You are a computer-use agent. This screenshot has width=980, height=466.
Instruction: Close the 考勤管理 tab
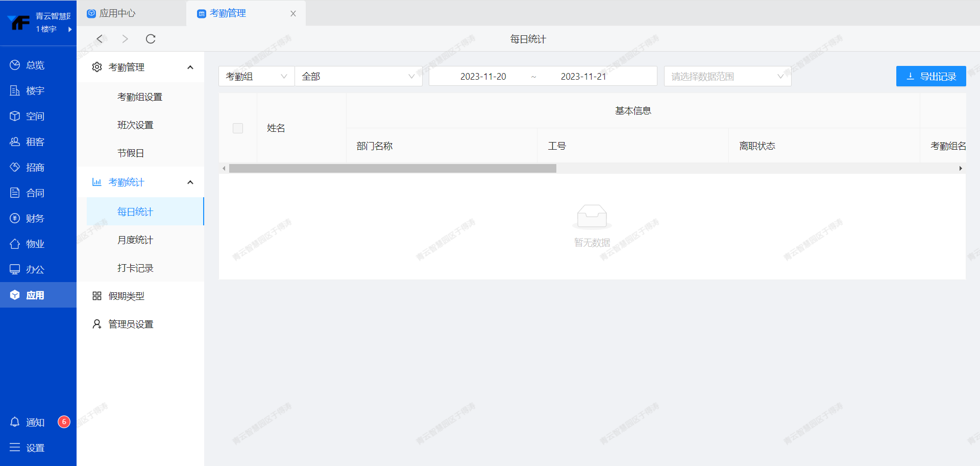pyautogui.click(x=293, y=14)
